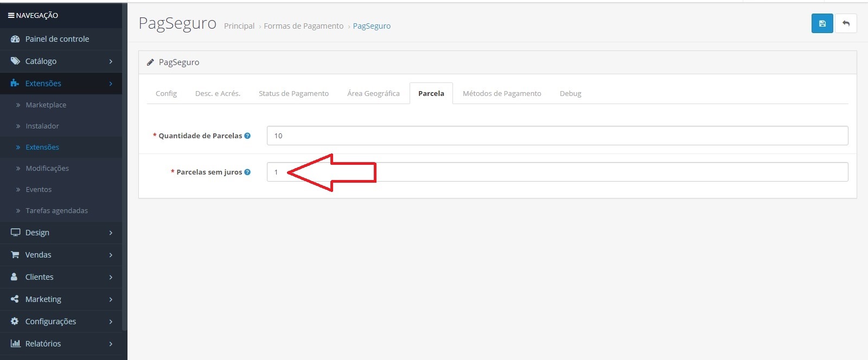Click the Clientes user icon
The height and width of the screenshot is (360, 868).
point(15,277)
